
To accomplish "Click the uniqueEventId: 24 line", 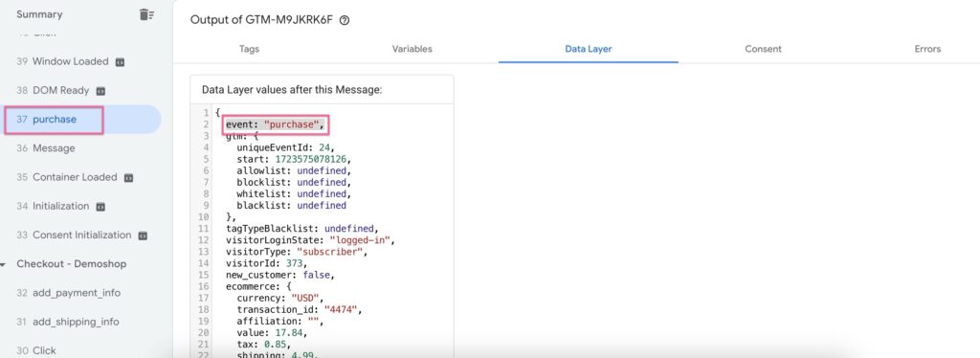I will pos(285,147).
